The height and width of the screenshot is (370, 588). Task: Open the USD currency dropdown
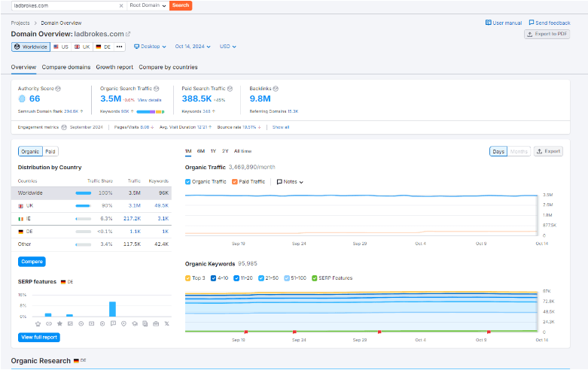click(228, 47)
